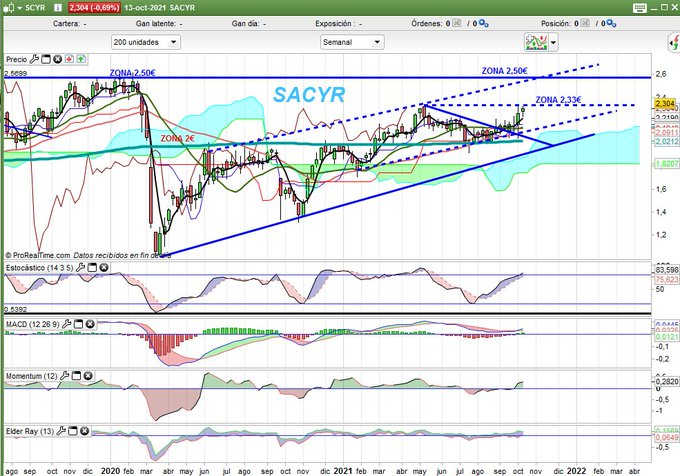Click the MACD (12 26 9) label

(x=33, y=324)
